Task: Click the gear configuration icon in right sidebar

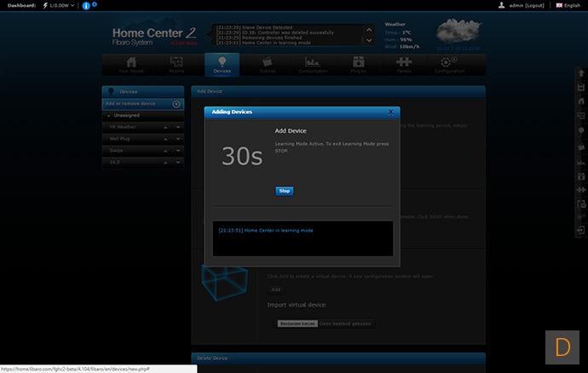Action: click(581, 217)
